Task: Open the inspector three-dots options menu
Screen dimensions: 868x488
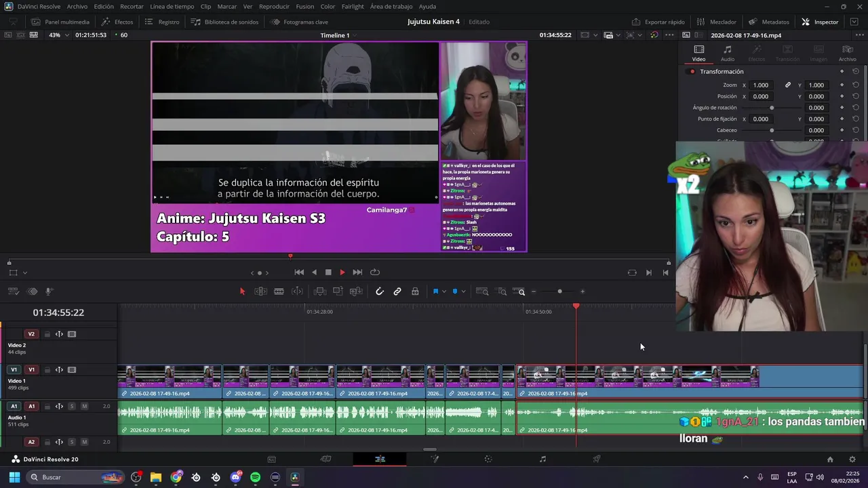Action: point(860,35)
